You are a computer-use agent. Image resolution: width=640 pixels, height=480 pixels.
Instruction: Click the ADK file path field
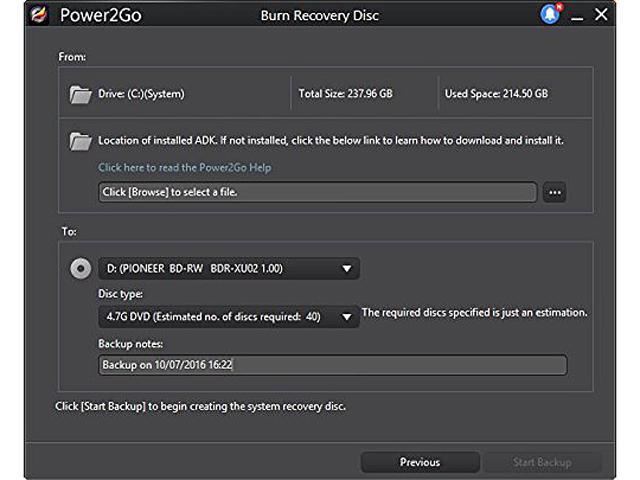(x=317, y=192)
